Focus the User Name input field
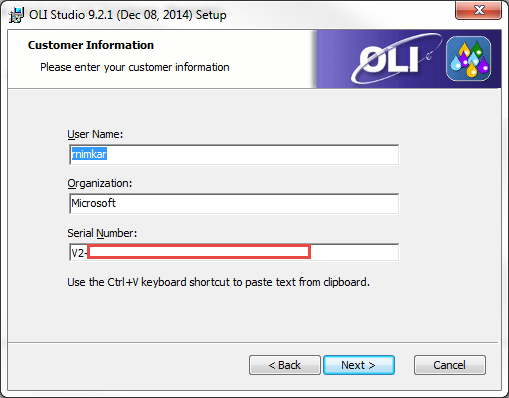Image resolution: width=509 pixels, height=398 pixels. 234,154
